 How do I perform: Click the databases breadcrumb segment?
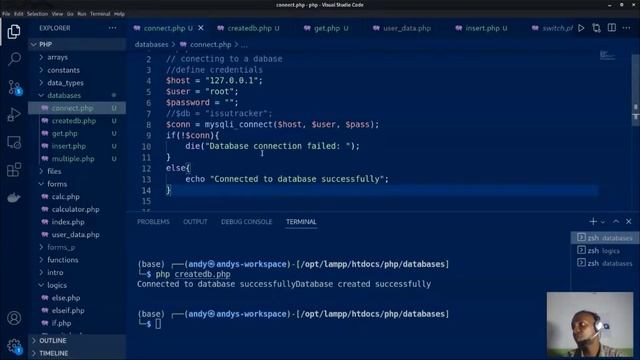tap(151, 44)
